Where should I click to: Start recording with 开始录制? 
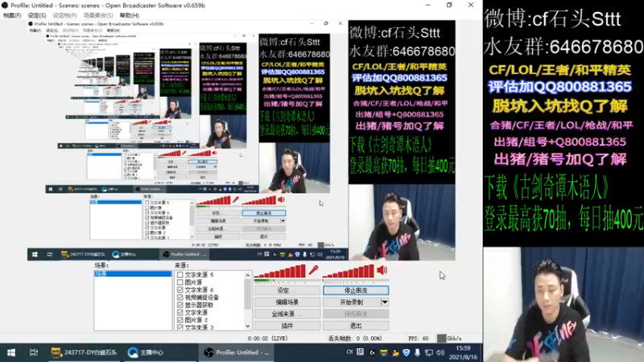click(x=352, y=302)
